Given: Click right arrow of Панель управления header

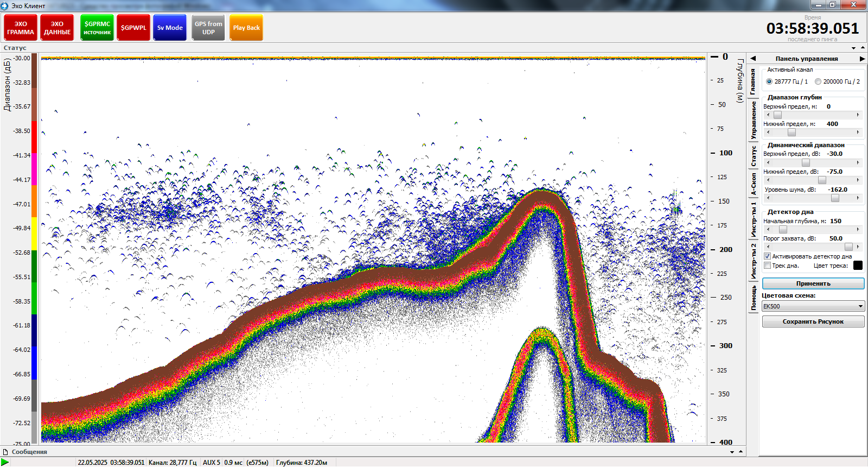Looking at the screenshot, I should pos(862,59).
